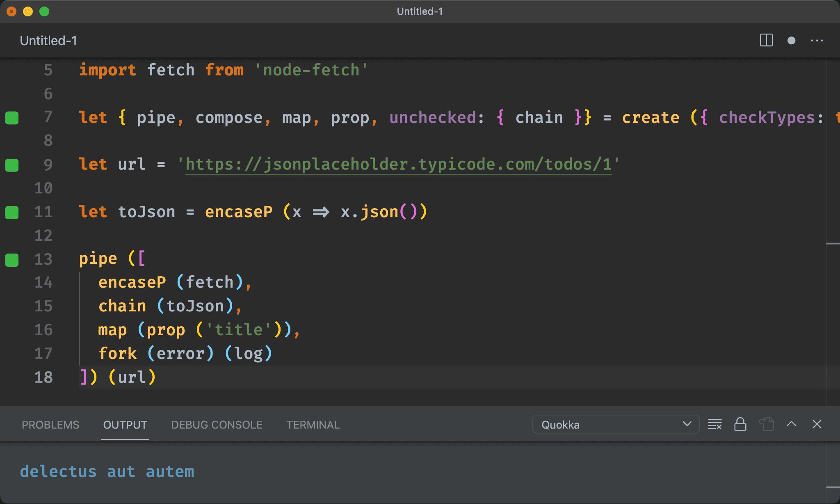Switch to the TERMINAL tab
Image resolution: width=840 pixels, height=504 pixels.
(x=313, y=425)
